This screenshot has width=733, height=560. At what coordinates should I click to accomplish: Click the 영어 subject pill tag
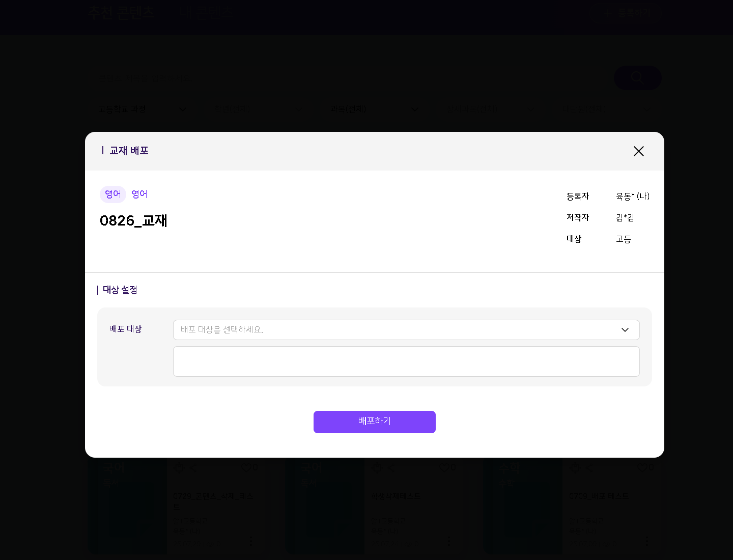[x=112, y=194]
